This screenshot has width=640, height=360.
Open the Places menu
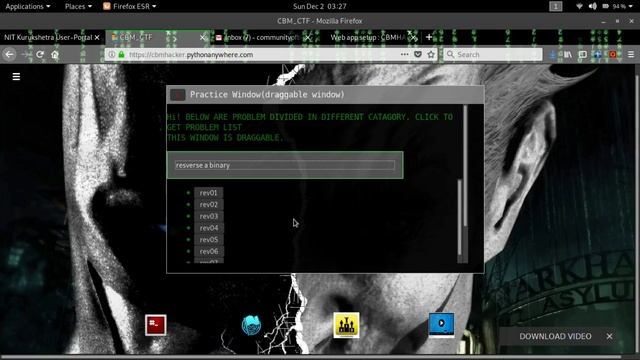pyautogui.click(x=78, y=6)
